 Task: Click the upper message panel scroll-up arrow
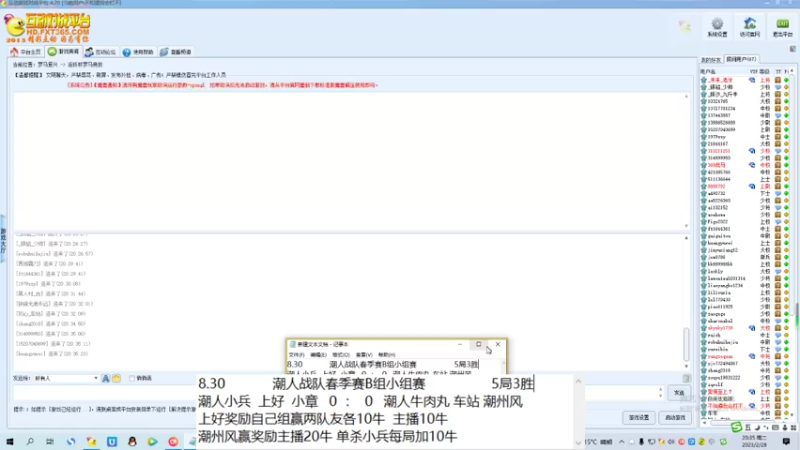[x=686, y=96]
